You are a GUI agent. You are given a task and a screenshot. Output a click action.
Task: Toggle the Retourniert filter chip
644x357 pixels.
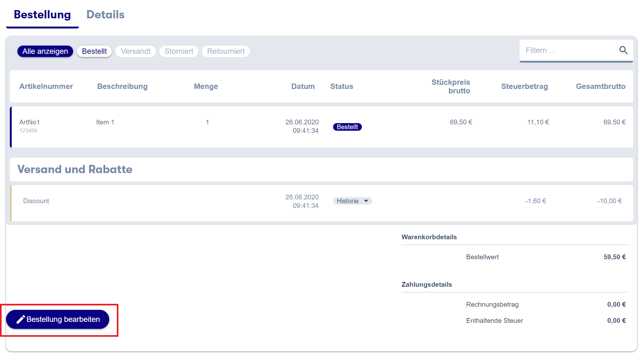226,51
